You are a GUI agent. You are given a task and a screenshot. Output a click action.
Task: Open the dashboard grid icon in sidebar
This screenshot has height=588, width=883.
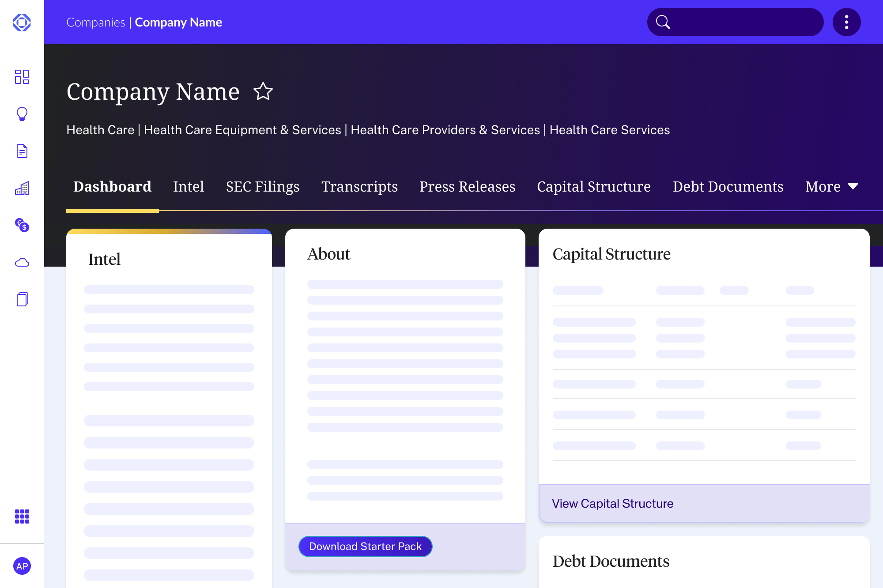click(x=22, y=77)
